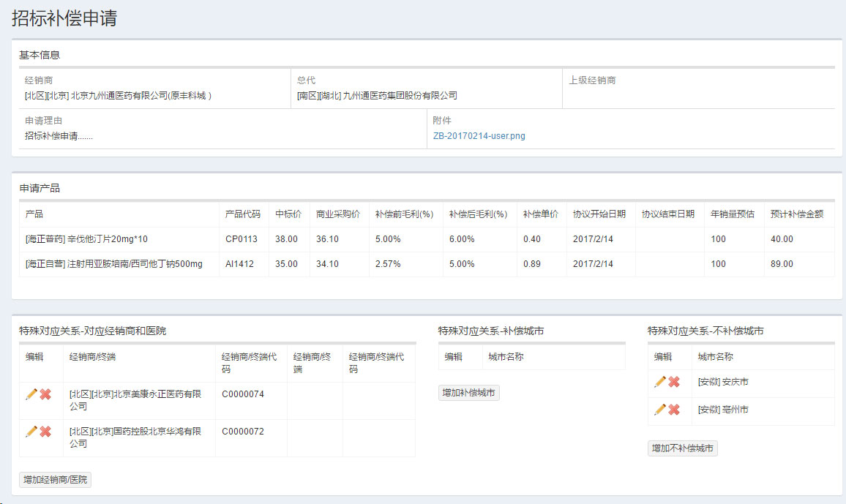
Task: Select product code CP0113 cell
Action: pos(242,239)
